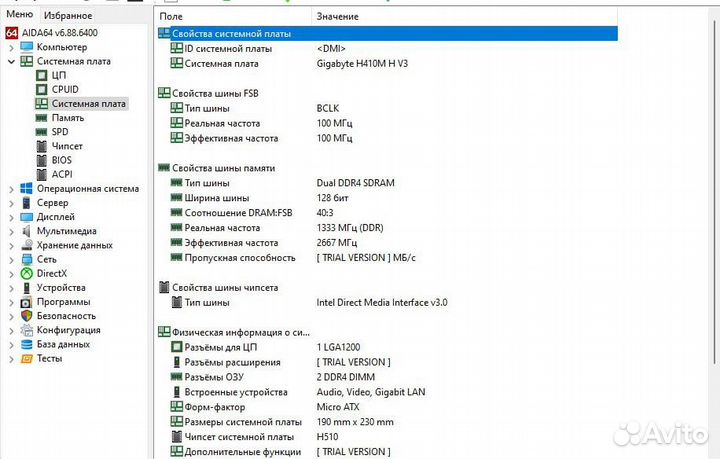Click the CPUID icon in the tree

pyautogui.click(x=41, y=90)
